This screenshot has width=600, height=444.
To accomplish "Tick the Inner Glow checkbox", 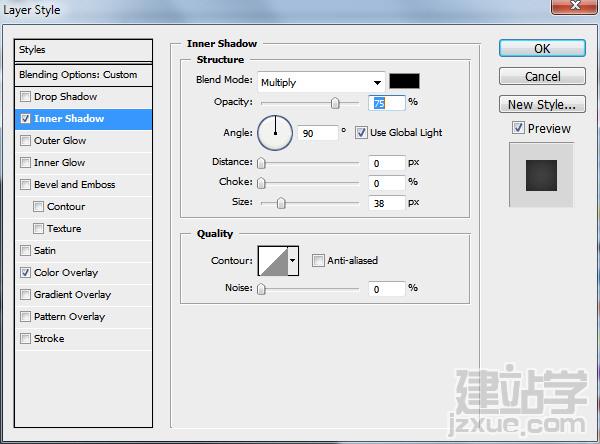I will pos(25,163).
